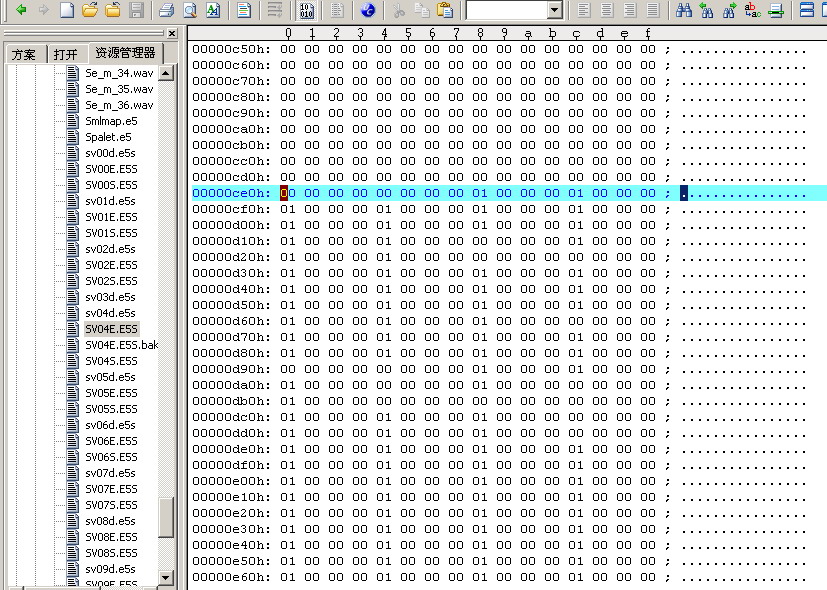827x590 pixels.
Task: Click the highlighted byte at 00000ce0h
Action: point(287,193)
